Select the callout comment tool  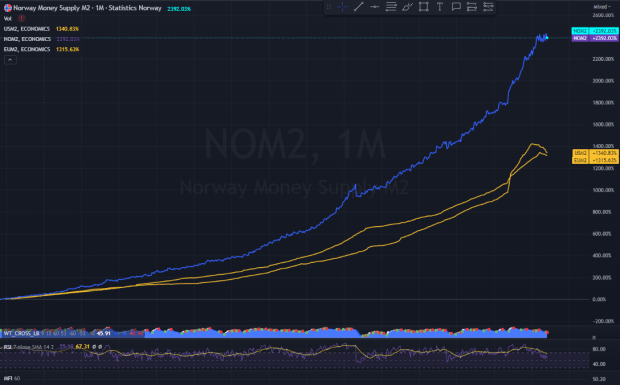point(456,7)
